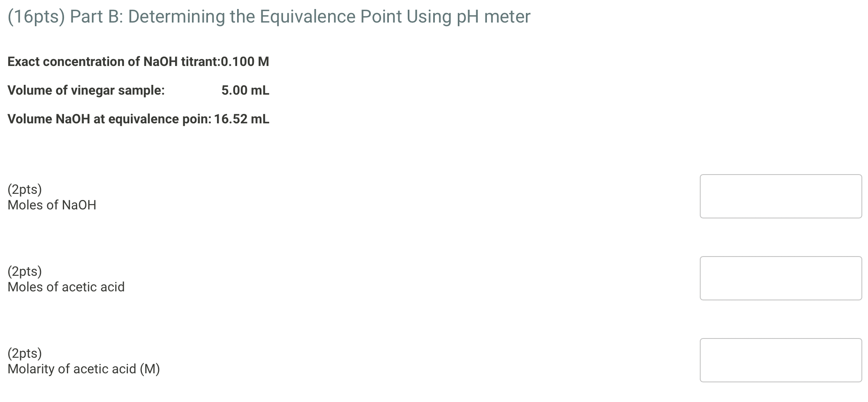Click the equivalence point volume 16.52 mL

coord(241,119)
